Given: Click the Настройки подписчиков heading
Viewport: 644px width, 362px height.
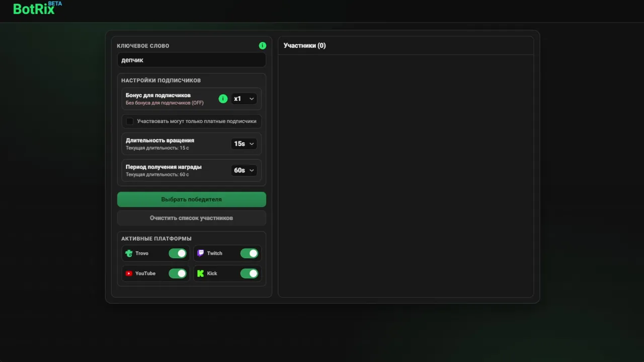Looking at the screenshot, I should (x=161, y=80).
